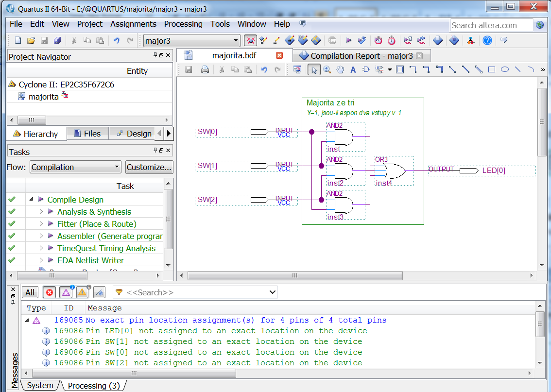This screenshot has width=551, height=392.
Task: Toggle the error messages filter
Action: tap(50, 292)
